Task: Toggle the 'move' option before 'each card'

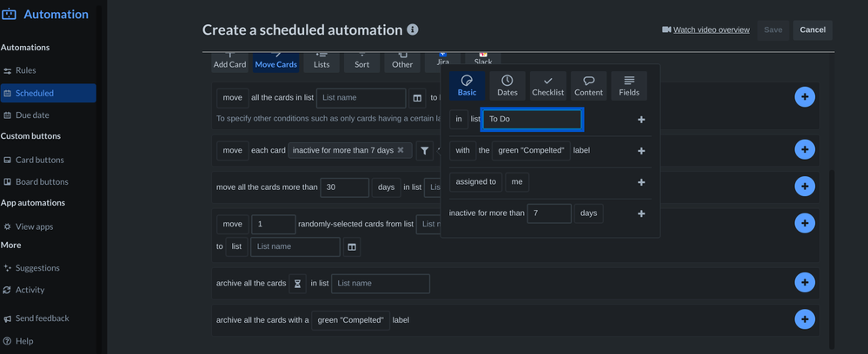Action: (233, 150)
